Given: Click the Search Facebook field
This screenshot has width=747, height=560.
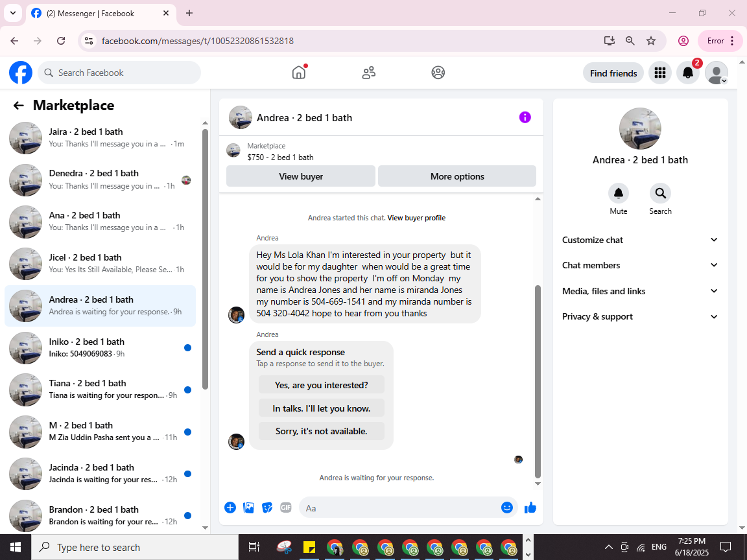Looking at the screenshot, I should (x=119, y=73).
